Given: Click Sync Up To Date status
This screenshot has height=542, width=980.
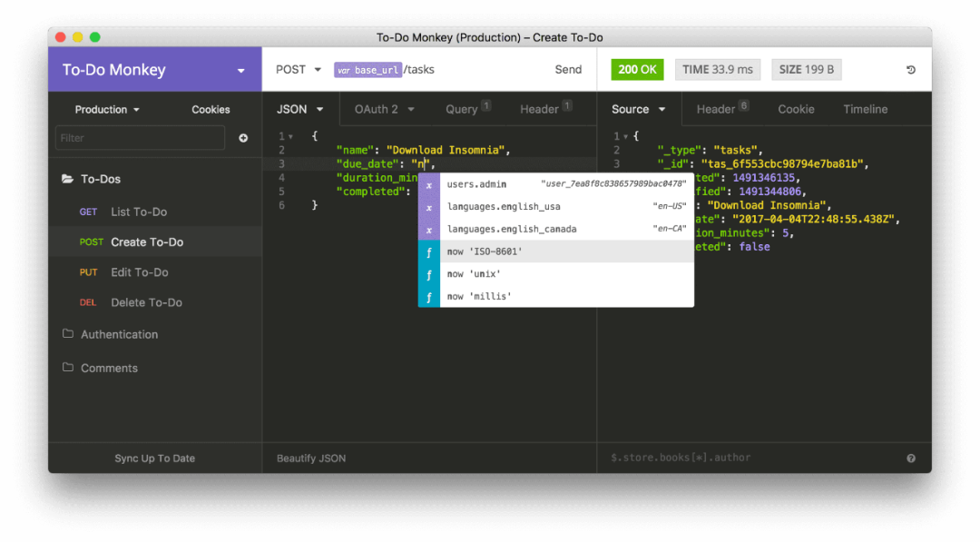Looking at the screenshot, I should 154,458.
